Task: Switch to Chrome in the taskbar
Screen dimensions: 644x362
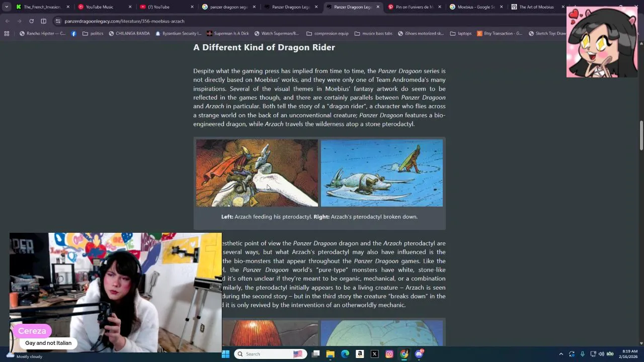Action: [x=404, y=354]
